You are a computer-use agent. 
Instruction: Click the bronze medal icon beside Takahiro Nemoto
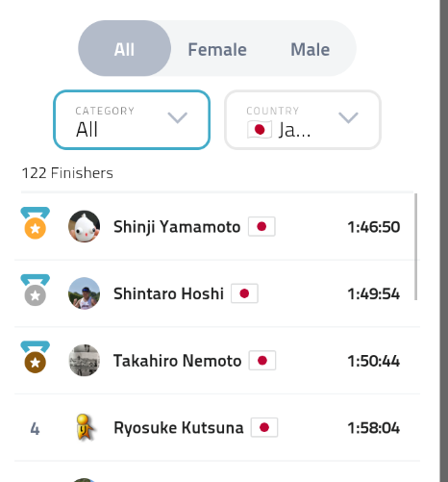pos(36,357)
